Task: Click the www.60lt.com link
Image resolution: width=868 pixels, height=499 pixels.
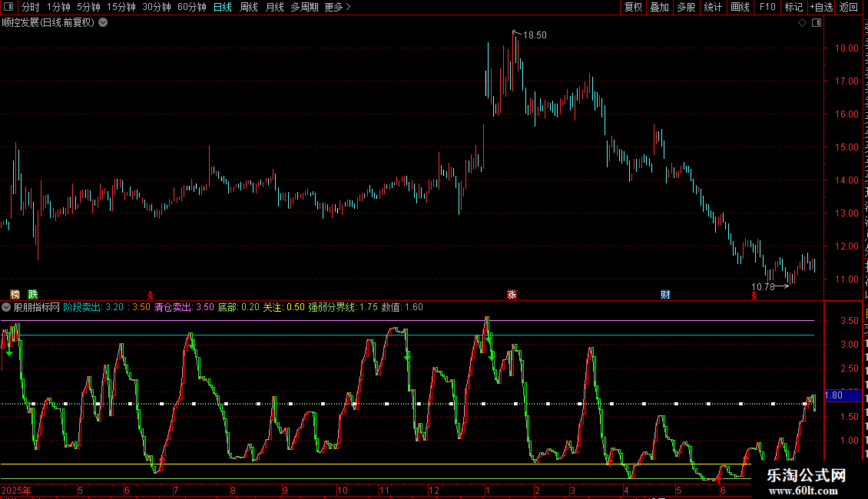Action: (x=803, y=491)
